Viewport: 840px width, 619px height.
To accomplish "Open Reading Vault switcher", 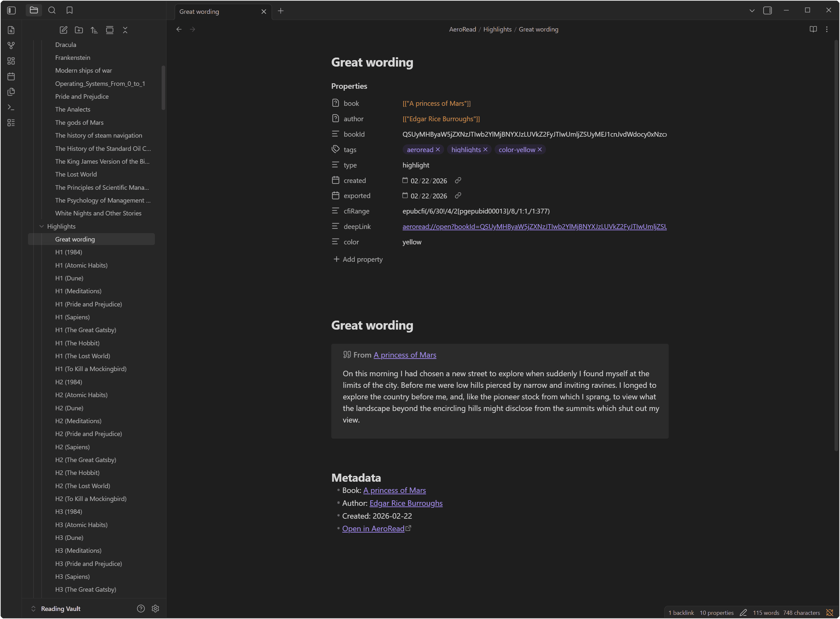I will pos(60,608).
